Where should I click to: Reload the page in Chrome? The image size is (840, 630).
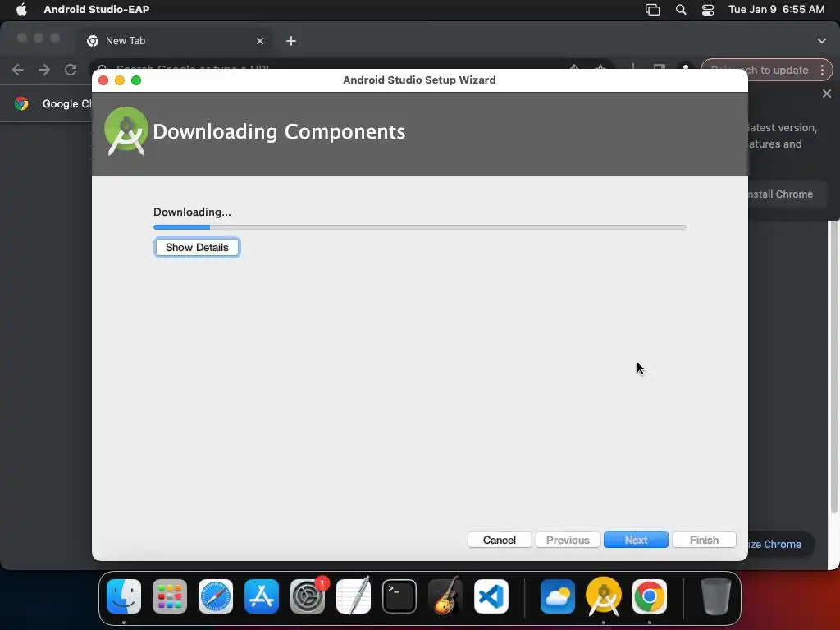tap(71, 70)
